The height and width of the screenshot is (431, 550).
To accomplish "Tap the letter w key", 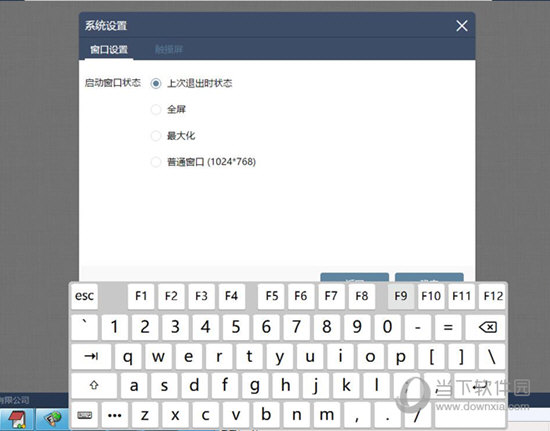I will tap(158, 356).
